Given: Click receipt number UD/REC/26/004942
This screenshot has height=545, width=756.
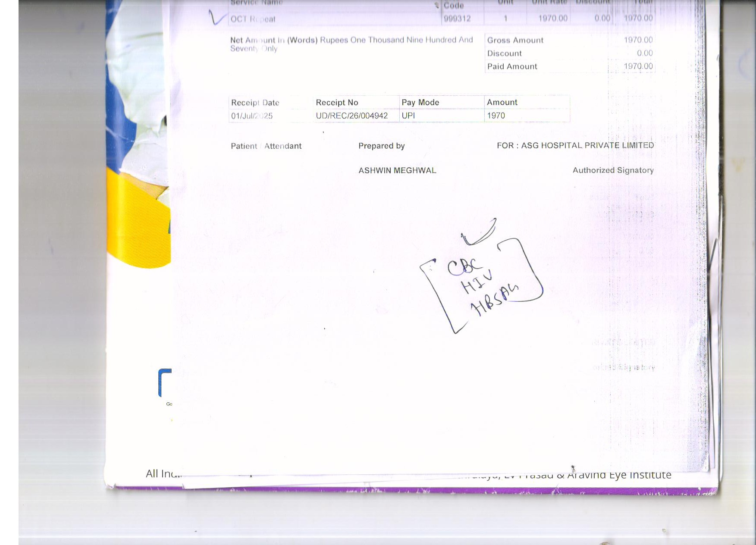Looking at the screenshot, I should (x=351, y=116).
